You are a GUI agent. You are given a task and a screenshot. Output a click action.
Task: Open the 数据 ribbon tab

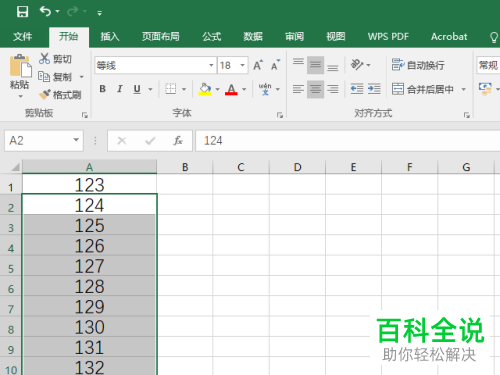(253, 36)
